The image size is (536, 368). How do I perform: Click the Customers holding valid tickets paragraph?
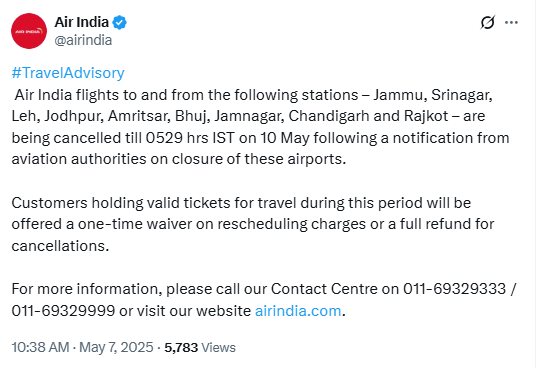coord(253,224)
